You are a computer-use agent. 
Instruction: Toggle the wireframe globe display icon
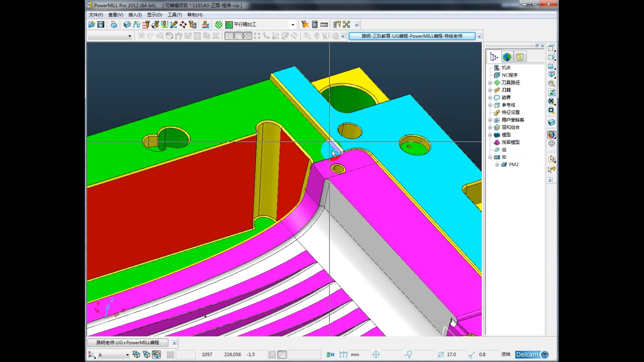[552, 143]
